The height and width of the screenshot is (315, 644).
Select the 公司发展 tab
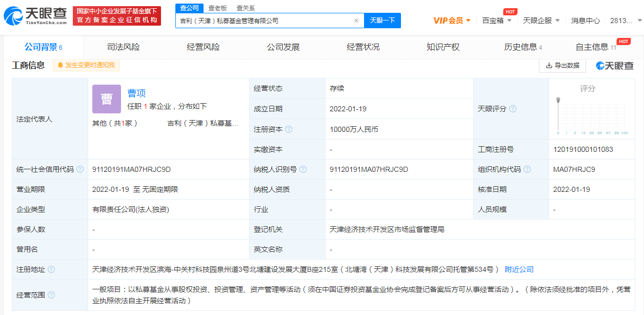[283, 47]
